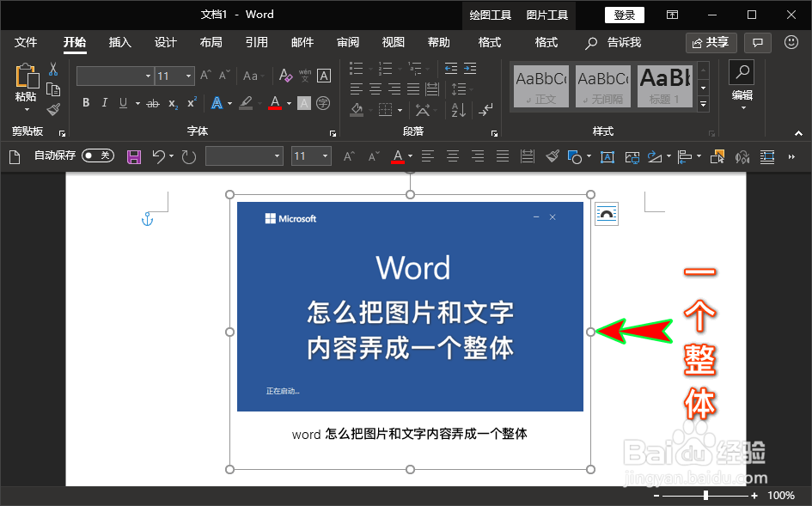Toggle the 自动保存 AutoSave switch

tap(98, 155)
